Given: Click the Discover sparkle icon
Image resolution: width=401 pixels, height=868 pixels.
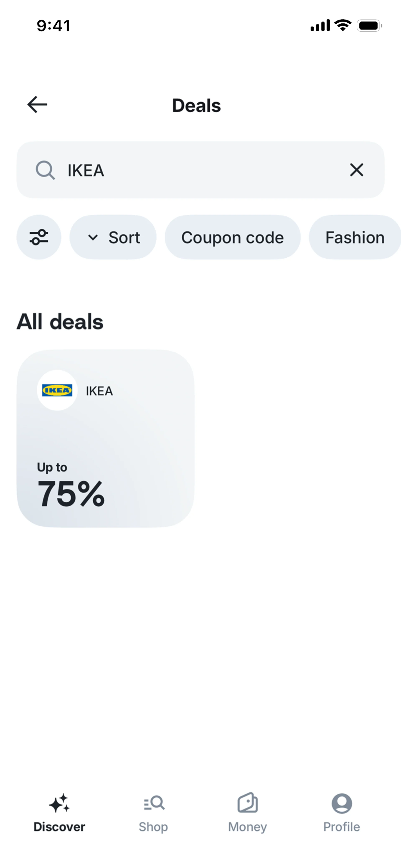Looking at the screenshot, I should (59, 803).
